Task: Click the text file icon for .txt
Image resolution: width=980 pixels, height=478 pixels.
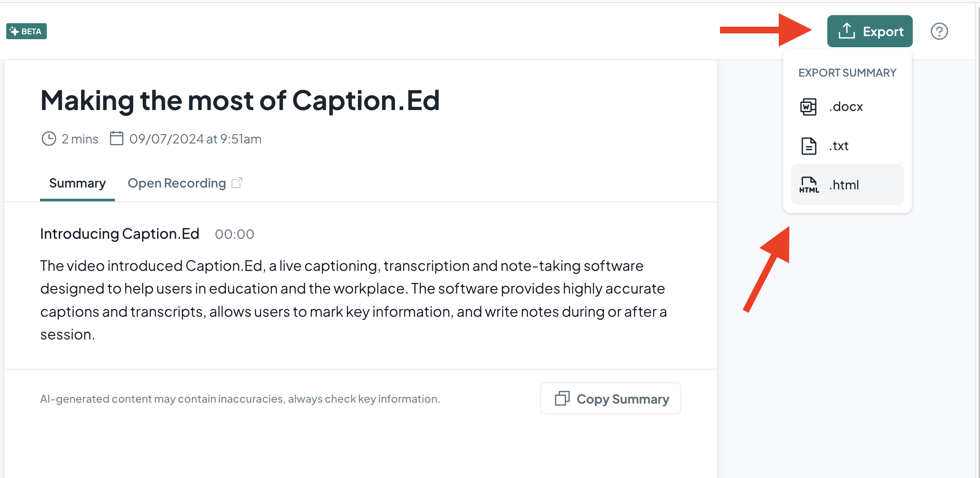Action: (x=809, y=146)
